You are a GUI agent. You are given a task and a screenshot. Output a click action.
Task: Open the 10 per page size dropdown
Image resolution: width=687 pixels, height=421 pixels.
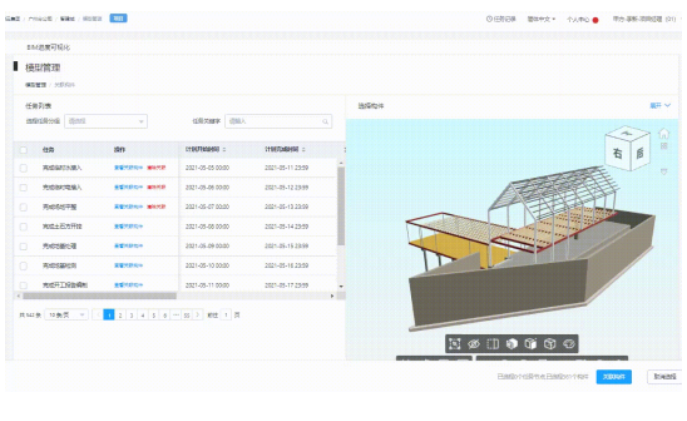66,314
